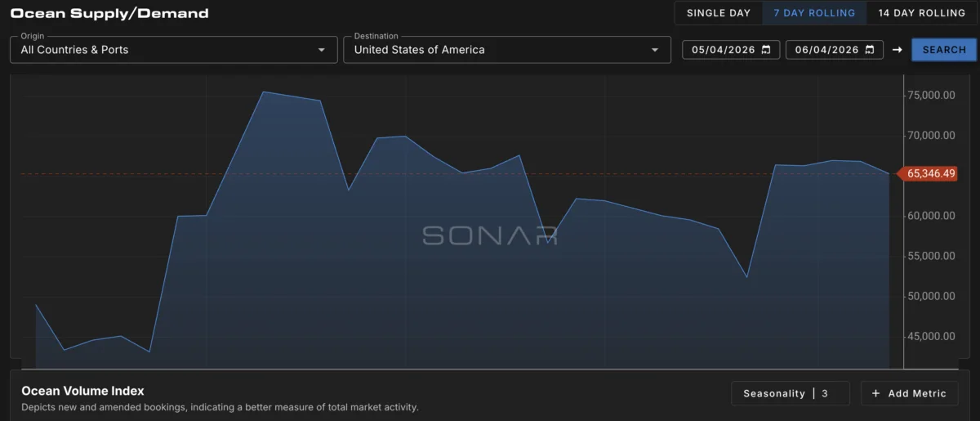
Task: Click the Ocean Volume Index heading
Action: coord(82,391)
